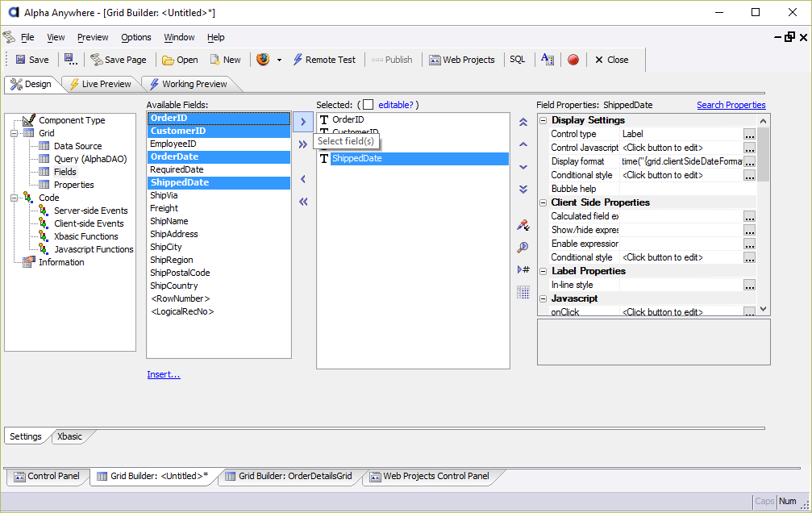812x513 pixels.
Task: Select Server-side Events tree item
Action: pos(90,211)
